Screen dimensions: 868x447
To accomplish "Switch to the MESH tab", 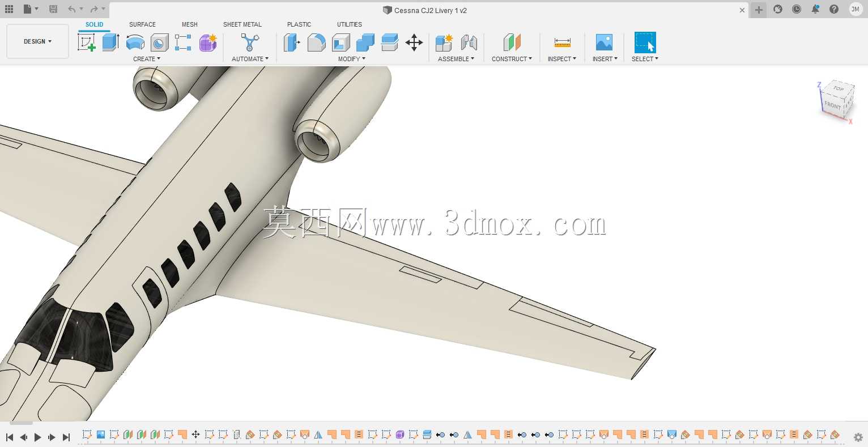I will click(x=190, y=24).
